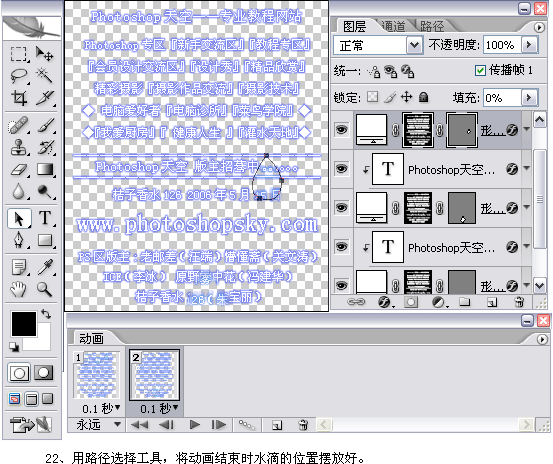The image size is (553, 464).
Task: Switch to Standard Mode edit button
Action: point(19,373)
